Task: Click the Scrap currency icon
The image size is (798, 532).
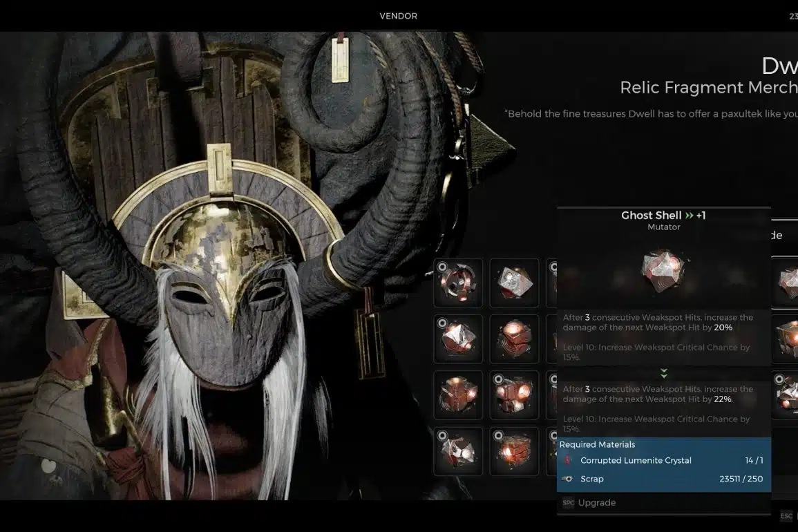Action: point(567,479)
